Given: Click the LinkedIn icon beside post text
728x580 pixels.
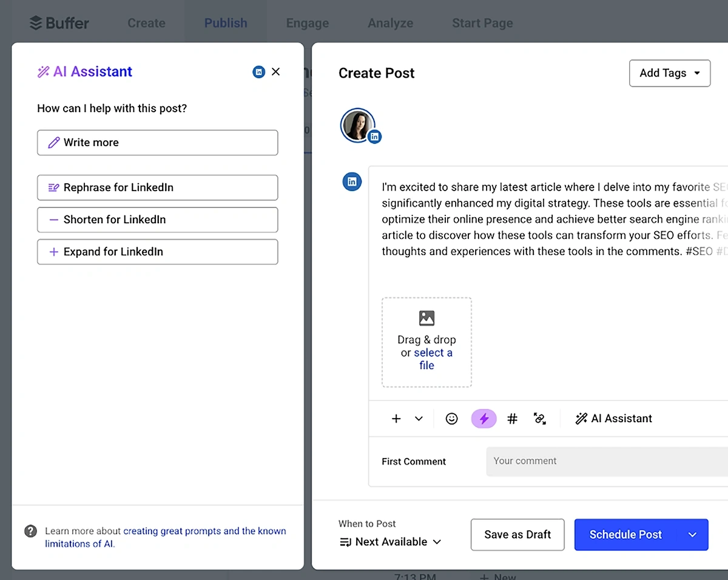Looking at the screenshot, I should pos(352,181).
